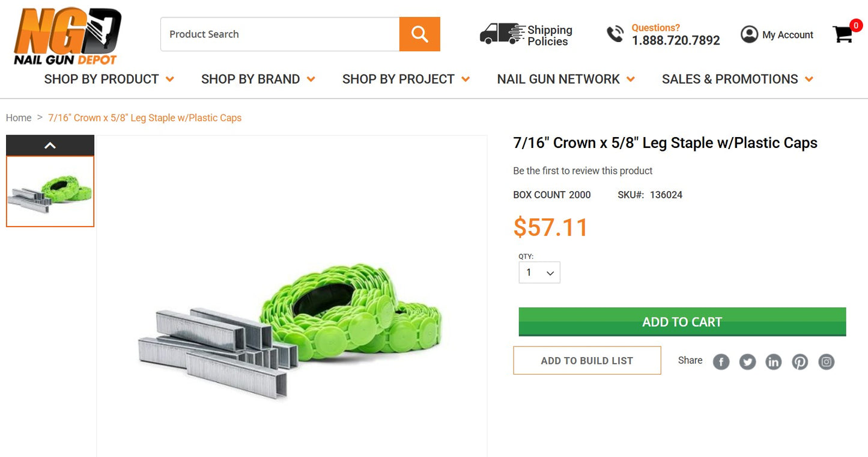Share the product on LinkedIn

(x=773, y=361)
